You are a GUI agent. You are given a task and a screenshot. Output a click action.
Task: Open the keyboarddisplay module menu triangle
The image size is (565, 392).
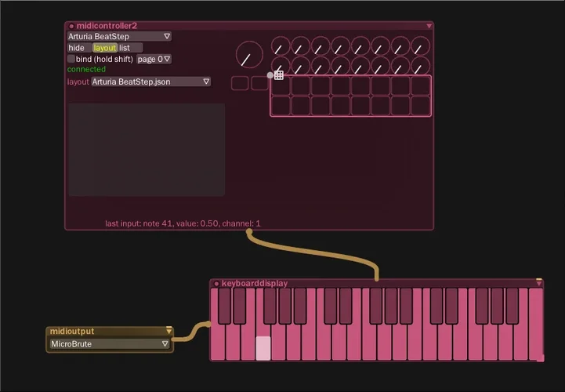click(x=538, y=284)
